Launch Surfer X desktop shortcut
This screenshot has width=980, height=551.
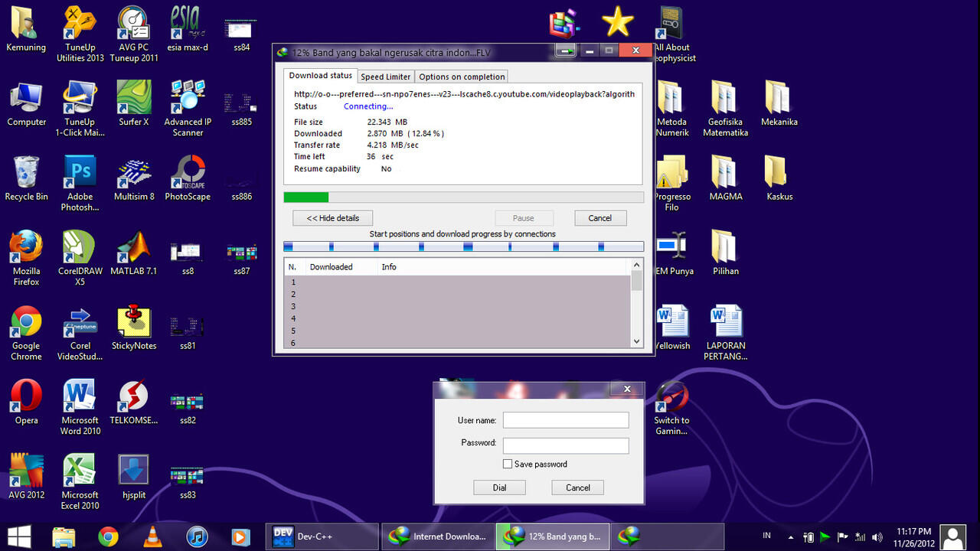tap(134, 104)
